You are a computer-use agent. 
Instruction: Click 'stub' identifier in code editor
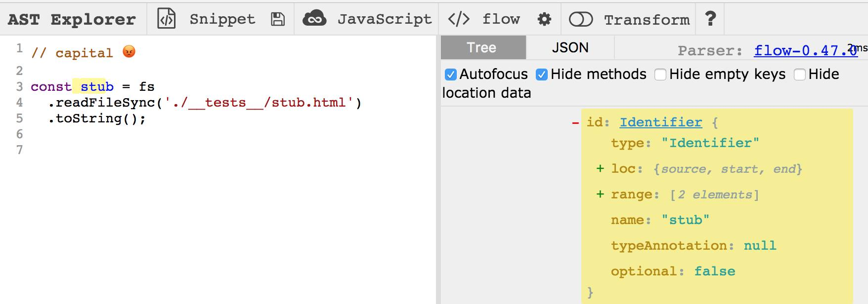tap(97, 86)
